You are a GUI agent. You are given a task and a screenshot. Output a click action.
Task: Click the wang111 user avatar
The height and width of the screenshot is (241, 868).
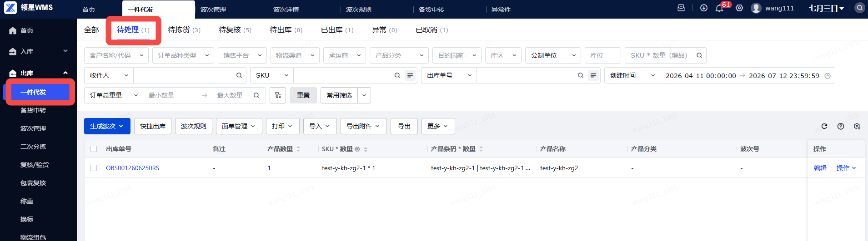(x=756, y=8)
